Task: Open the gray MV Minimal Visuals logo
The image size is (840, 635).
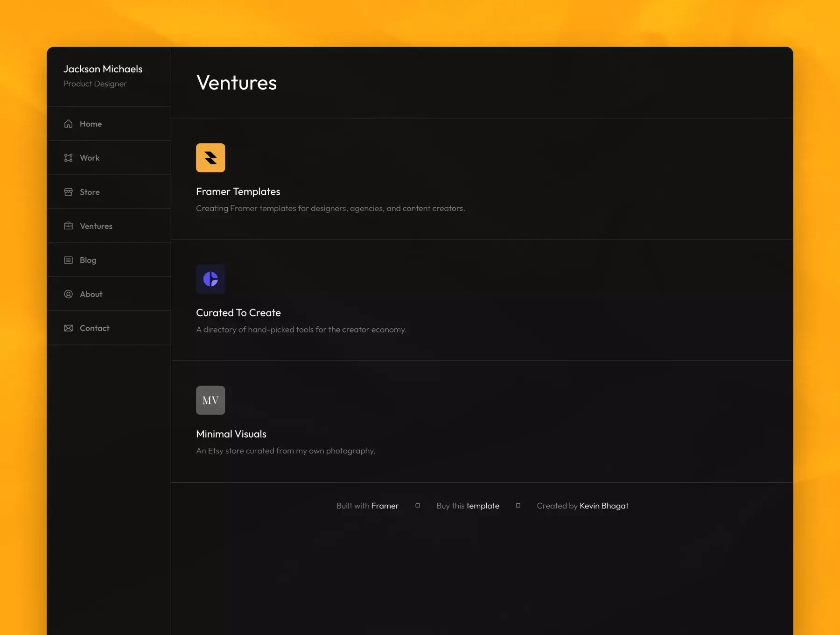Action: 210,400
